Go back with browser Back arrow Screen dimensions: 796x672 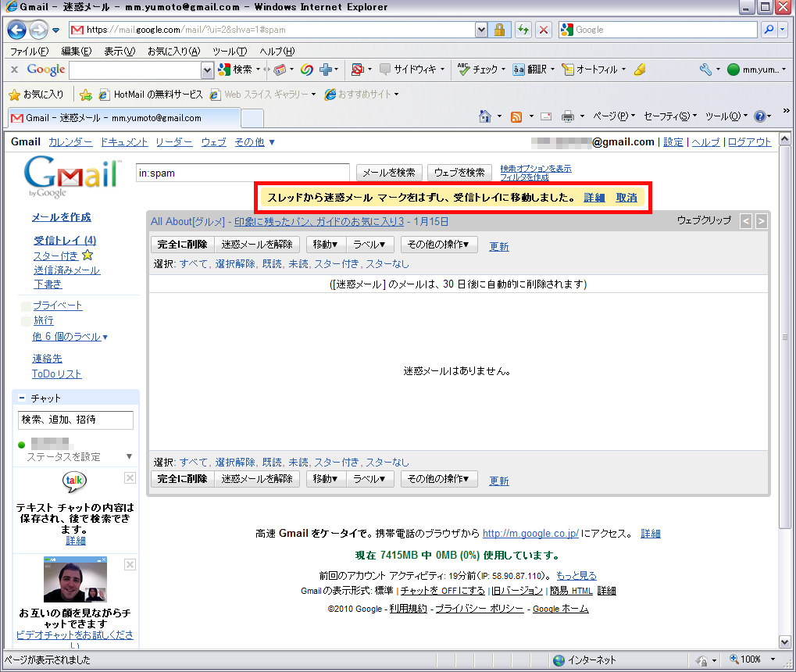point(16,30)
